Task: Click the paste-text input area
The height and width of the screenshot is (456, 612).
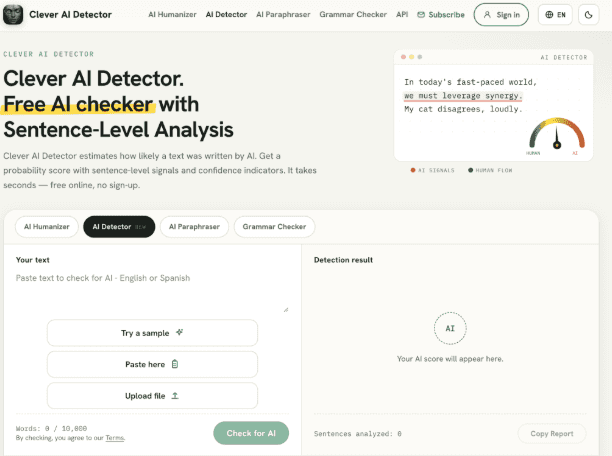Action: [152, 292]
